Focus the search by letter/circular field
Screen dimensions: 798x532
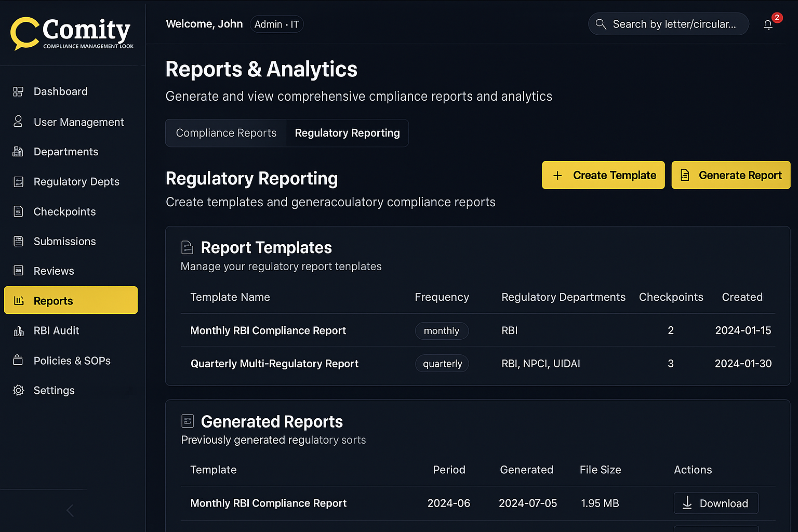668,24
